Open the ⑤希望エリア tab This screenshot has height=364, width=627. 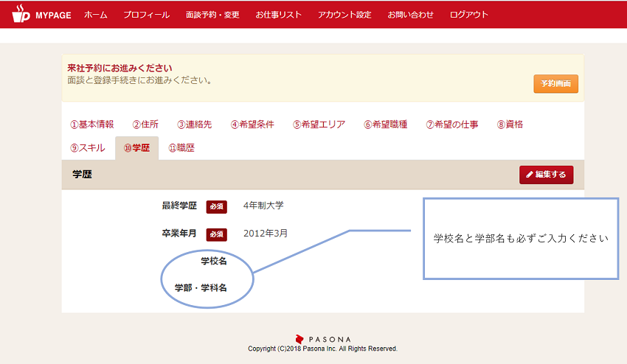[x=319, y=125]
